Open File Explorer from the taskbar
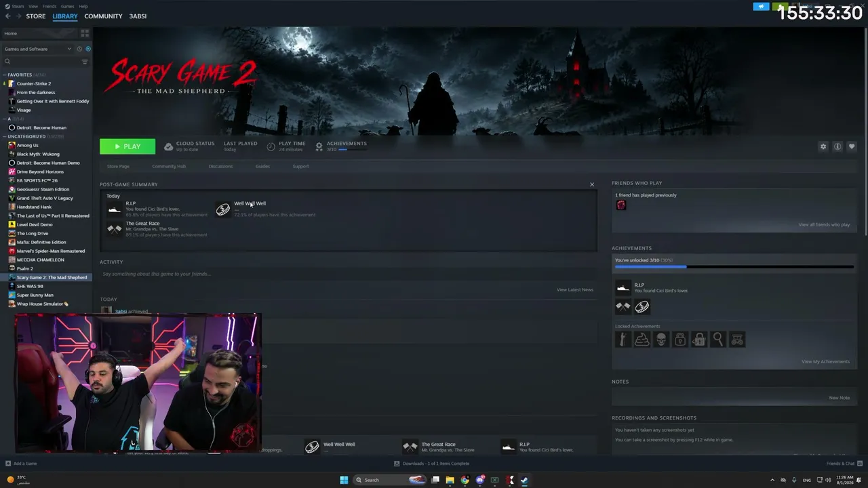868x488 pixels. click(450, 480)
